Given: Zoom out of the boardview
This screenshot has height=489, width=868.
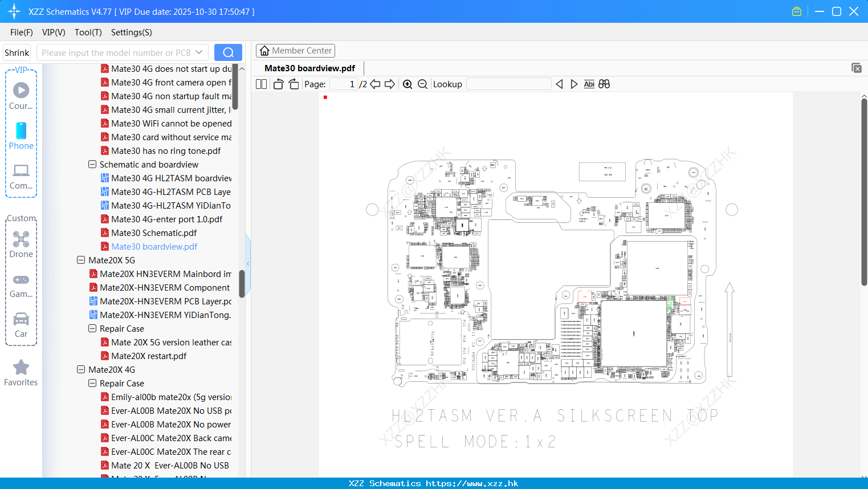Looking at the screenshot, I should [422, 84].
